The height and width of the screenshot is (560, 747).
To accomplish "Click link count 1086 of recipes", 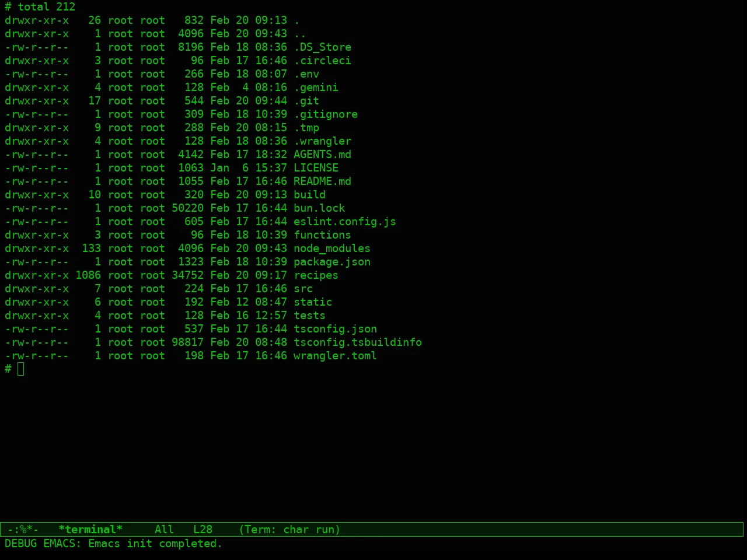I will 88,275.
